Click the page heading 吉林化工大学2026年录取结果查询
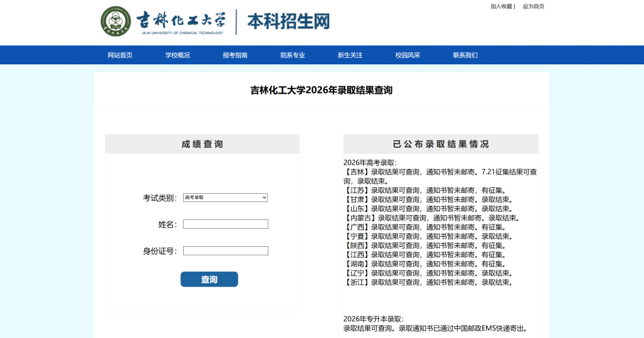This screenshot has width=644, height=338. (321, 90)
